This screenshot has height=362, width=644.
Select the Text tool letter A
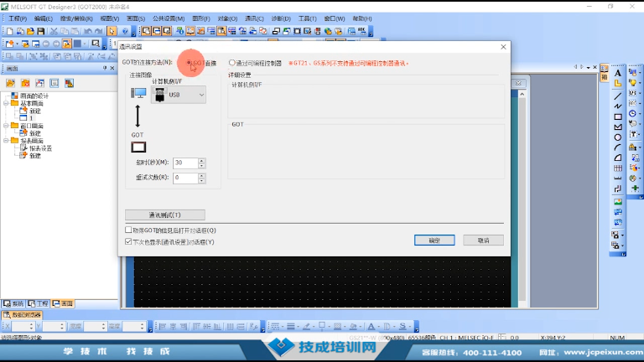click(618, 73)
